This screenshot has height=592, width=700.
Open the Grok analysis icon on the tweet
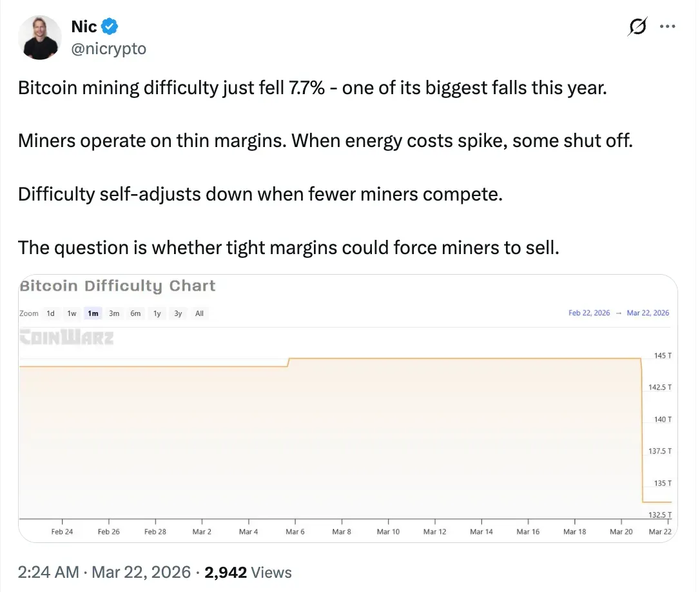point(637,26)
